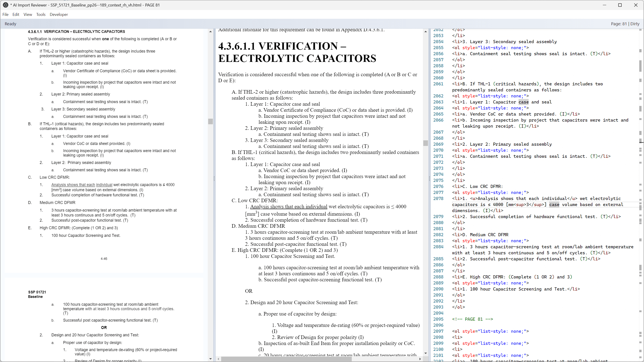Click code line '<li>1. 100 hour Capacitor Screening and Test.</li>'

point(516,289)
